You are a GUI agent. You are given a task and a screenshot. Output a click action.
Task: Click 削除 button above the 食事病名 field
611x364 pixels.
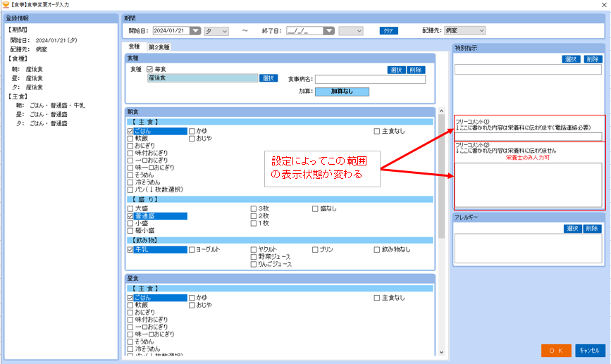tap(416, 70)
